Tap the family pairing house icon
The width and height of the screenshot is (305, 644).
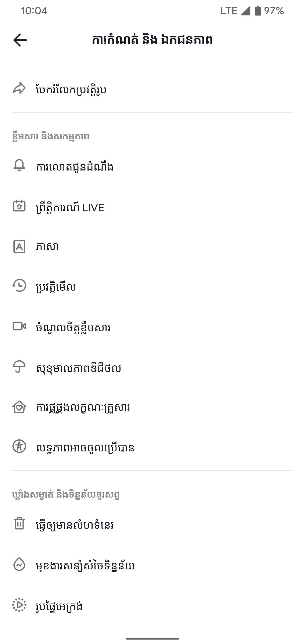pos(19,407)
